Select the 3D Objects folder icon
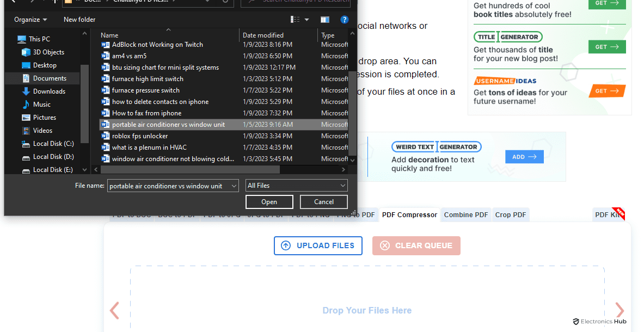The height and width of the screenshot is (332, 644). 26,52
